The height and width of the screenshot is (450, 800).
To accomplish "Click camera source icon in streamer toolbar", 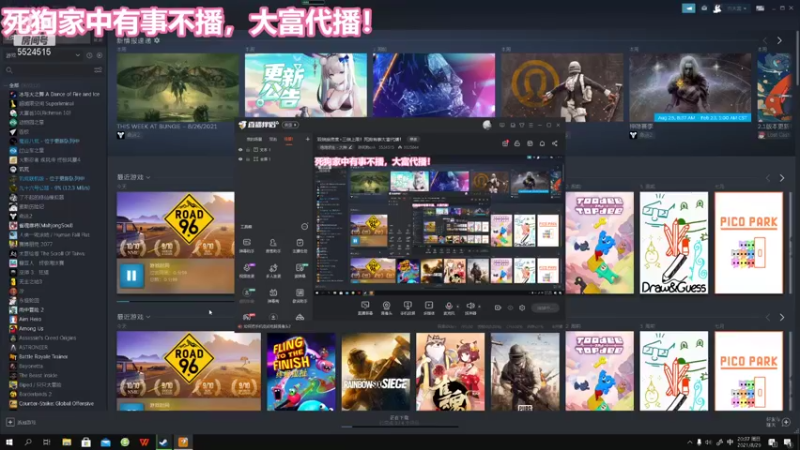I will click(386, 307).
